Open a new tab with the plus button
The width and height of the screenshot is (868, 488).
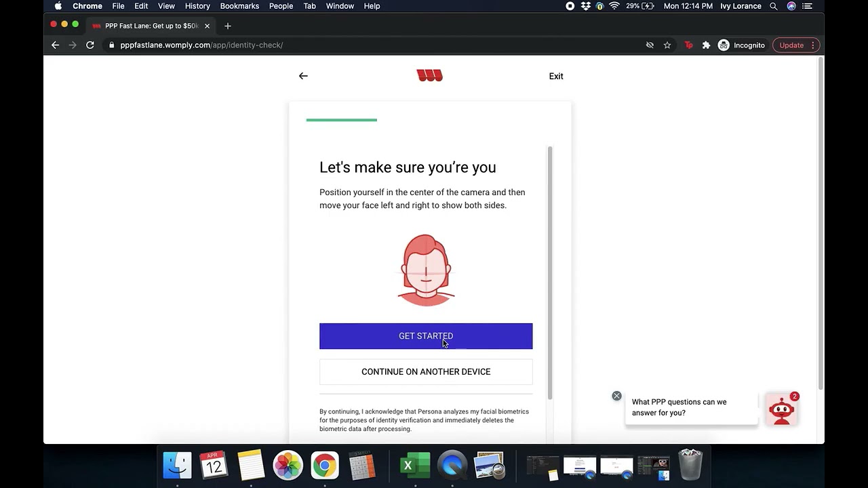pos(228,26)
